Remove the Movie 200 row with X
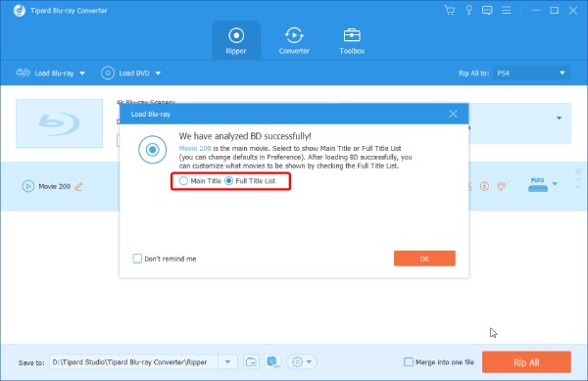Image resolution: width=588 pixels, height=381 pixels. [x=578, y=171]
